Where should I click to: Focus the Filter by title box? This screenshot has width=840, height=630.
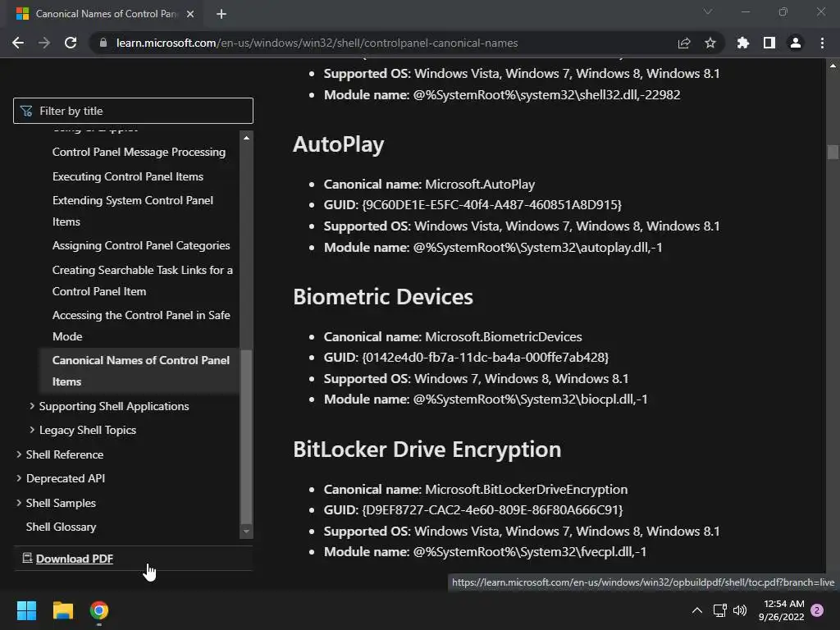(x=133, y=111)
